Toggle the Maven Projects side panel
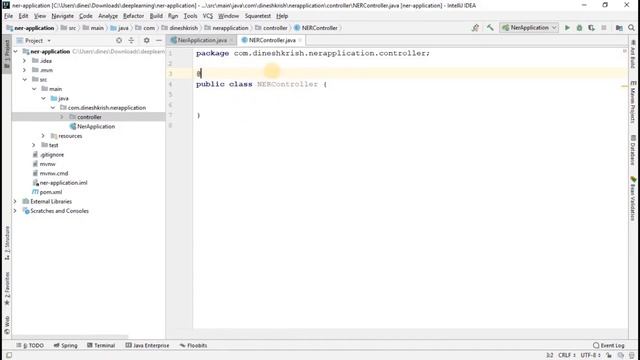Screen dimensions: 640x360 [633, 102]
